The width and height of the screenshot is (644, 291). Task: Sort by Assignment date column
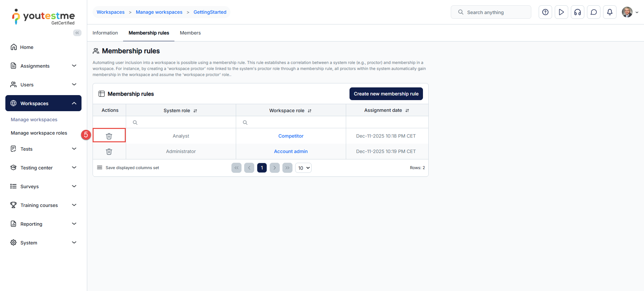click(x=407, y=111)
